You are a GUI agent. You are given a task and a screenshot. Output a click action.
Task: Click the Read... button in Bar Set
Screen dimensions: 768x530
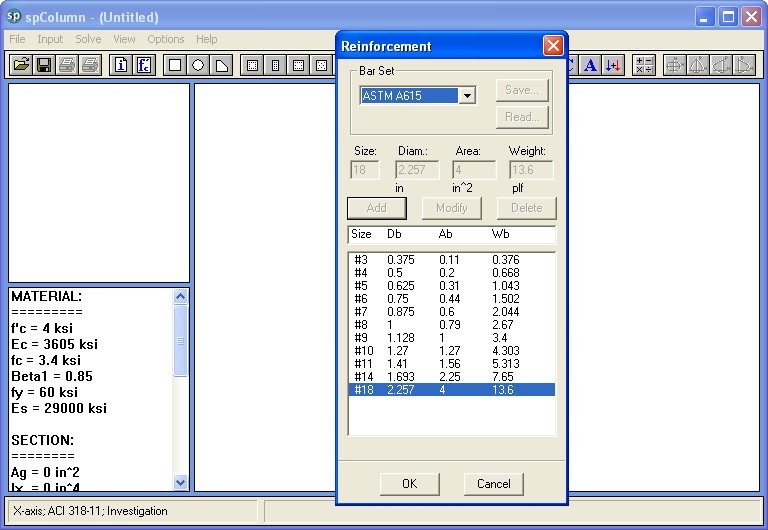522,117
